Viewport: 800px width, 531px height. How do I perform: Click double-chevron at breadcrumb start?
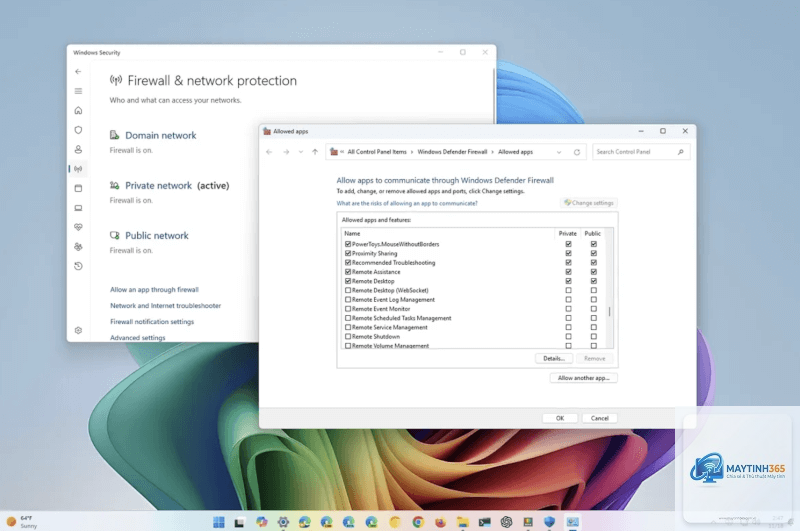point(342,152)
